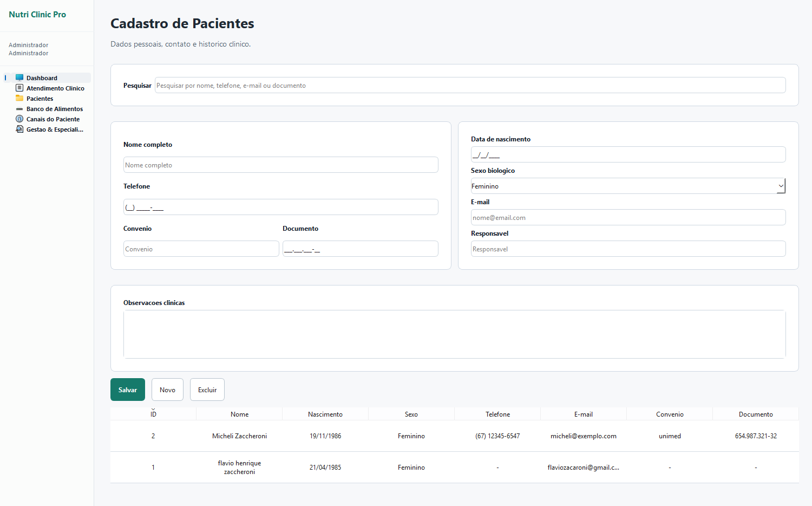Viewport: 812px width, 506px height.
Task: Click the Excluir button
Action: [x=207, y=390]
